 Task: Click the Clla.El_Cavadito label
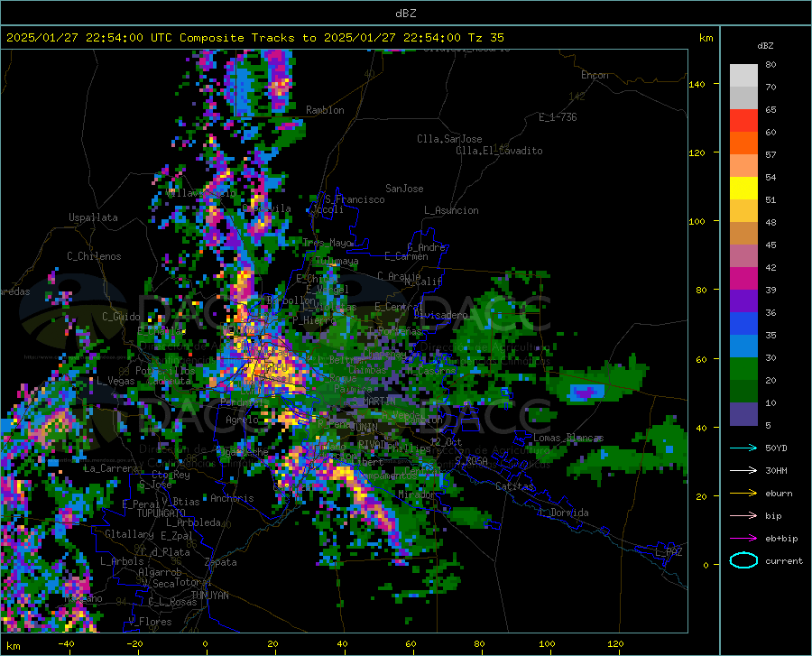(x=499, y=151)
